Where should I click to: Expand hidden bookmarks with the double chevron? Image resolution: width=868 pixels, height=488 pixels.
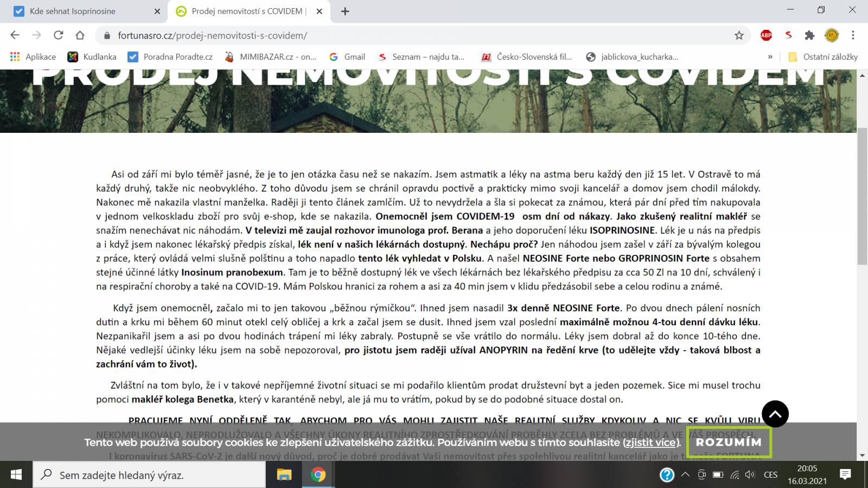[x=770, y=56]
